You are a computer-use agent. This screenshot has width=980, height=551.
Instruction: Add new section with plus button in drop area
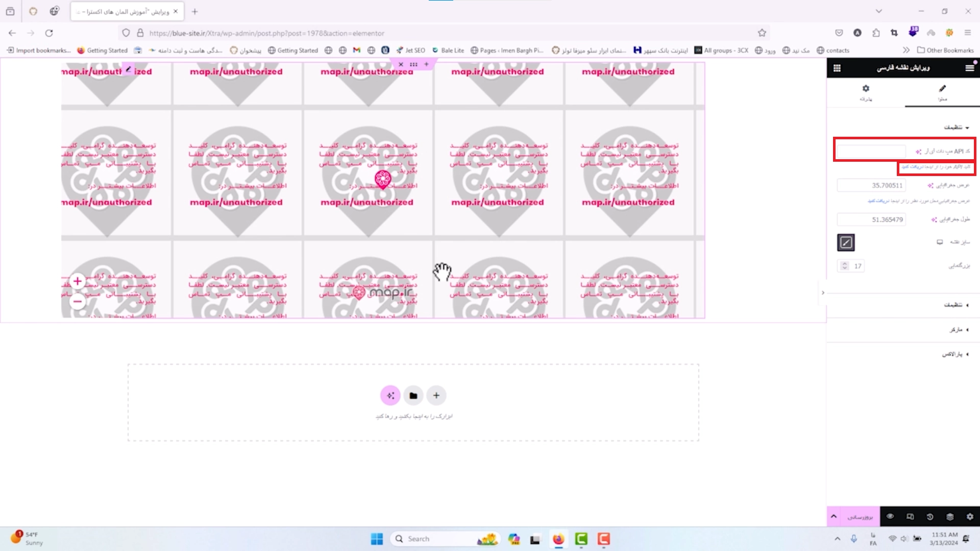click(436, 395)
